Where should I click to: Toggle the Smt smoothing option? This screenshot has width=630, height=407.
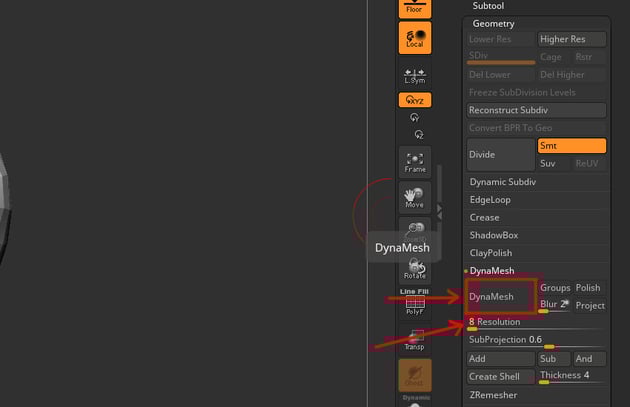pos(572,146)
